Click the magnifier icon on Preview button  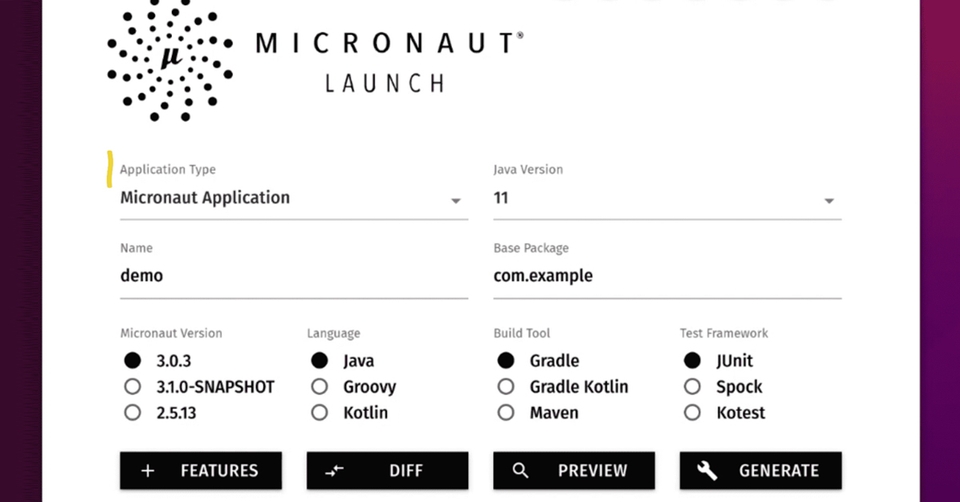(x=520, y=470)
